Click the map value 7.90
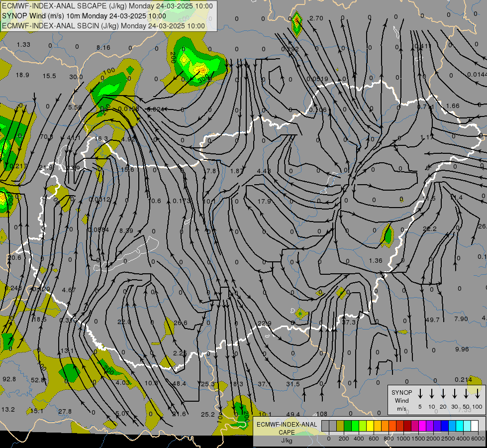487x448 pixels. (461, 319)
